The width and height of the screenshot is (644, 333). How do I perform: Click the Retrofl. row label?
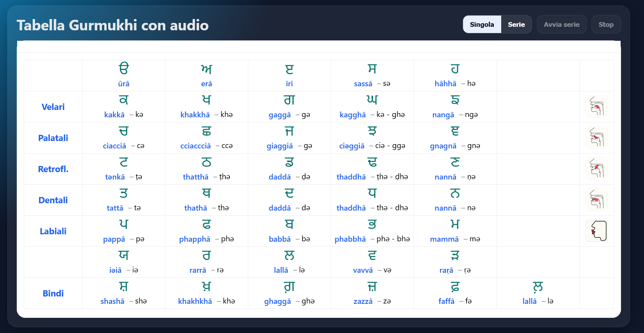53,169
